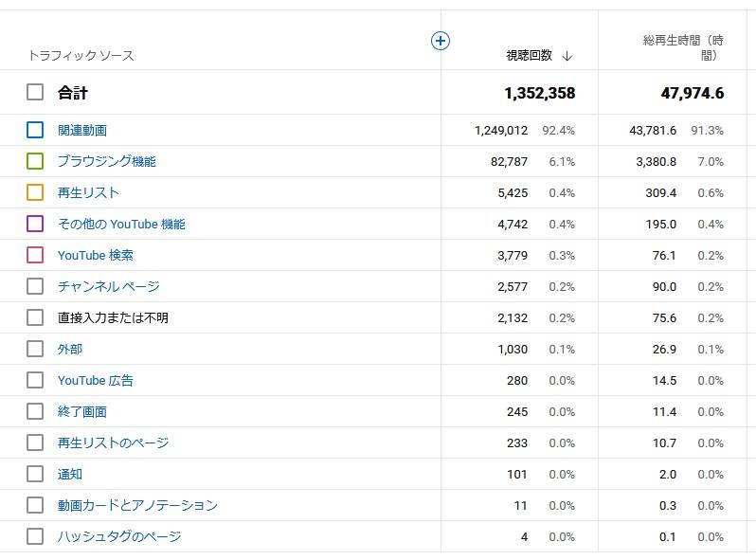Toggle the green ブラウジング機能 checkbox
Image resolution: width=756 pixels, height=560 pixels.
click(35, 161)
